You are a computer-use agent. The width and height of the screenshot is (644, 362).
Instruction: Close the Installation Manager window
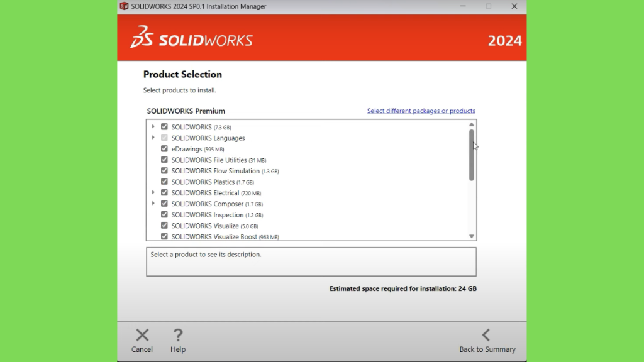pyautogui.click(x=514, y=6)
